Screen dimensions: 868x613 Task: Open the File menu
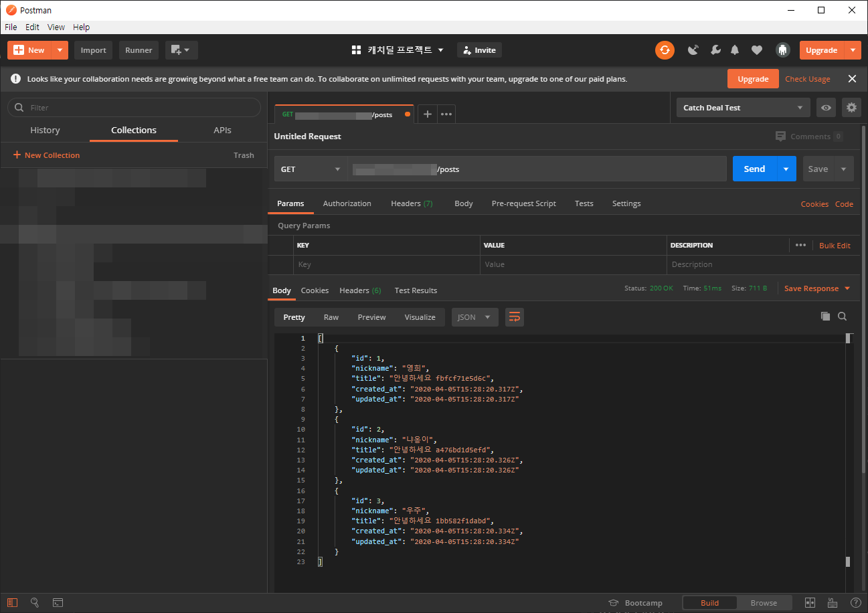coord(11,27)
